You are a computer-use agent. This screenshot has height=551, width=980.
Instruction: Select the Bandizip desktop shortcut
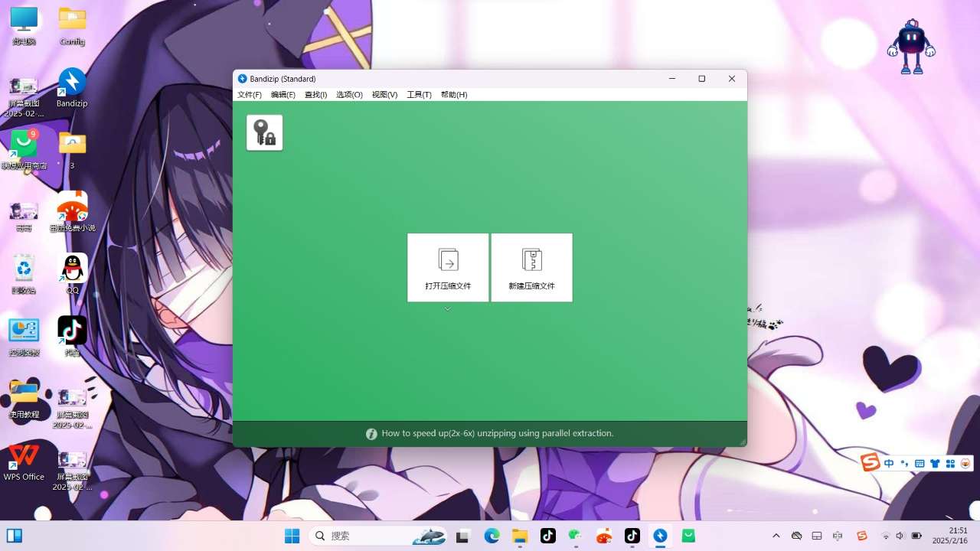72,88
